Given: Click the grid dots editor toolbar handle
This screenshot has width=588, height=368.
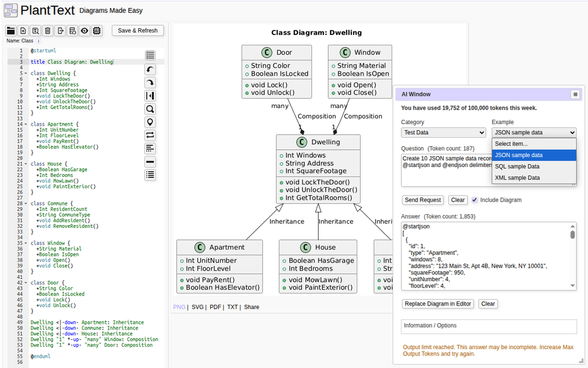Looking at the screenshot, I should [x=150, y=56].
